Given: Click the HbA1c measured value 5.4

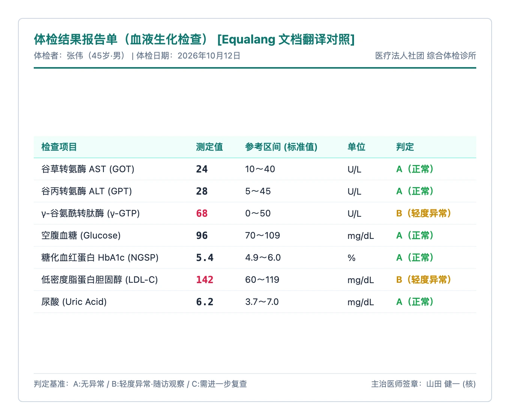Looking at the screenshot, I should [205, 258].
